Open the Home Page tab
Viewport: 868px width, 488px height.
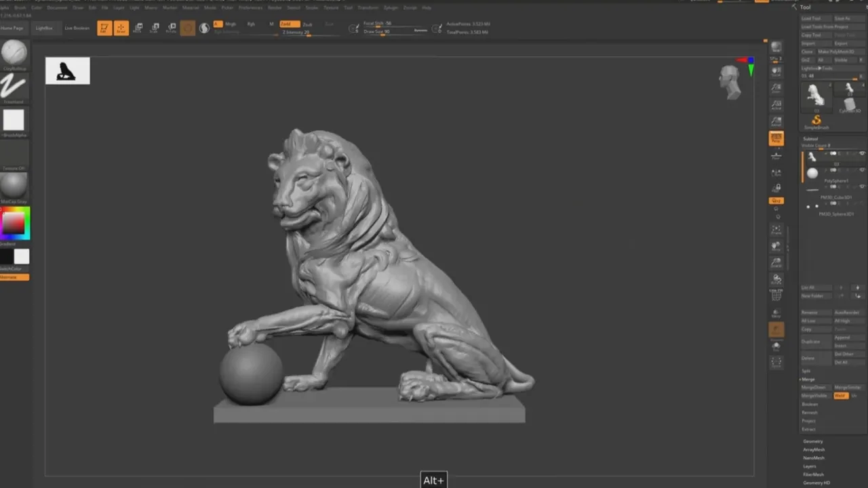(12, 28)
